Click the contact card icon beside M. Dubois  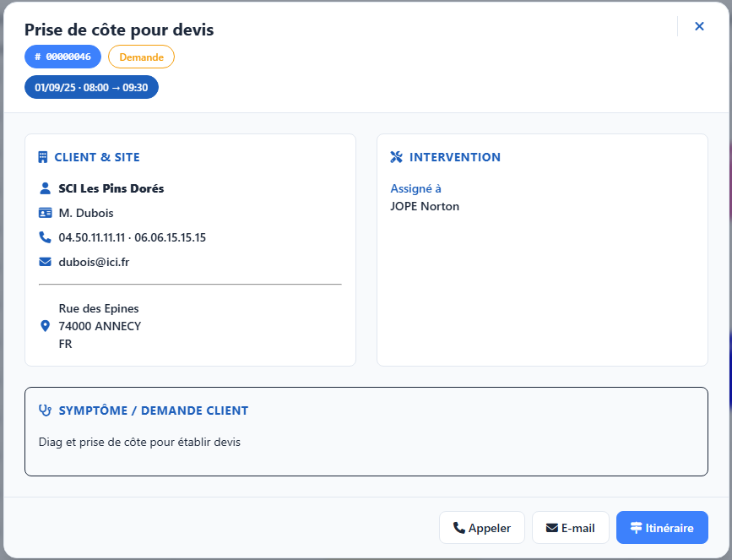(45, 212)
